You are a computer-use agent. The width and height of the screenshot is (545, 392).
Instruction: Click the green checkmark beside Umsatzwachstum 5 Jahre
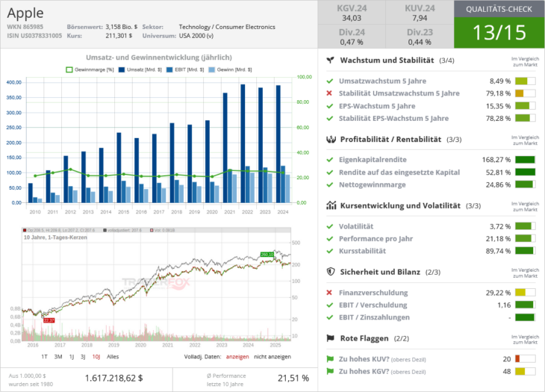pos(330,81)
